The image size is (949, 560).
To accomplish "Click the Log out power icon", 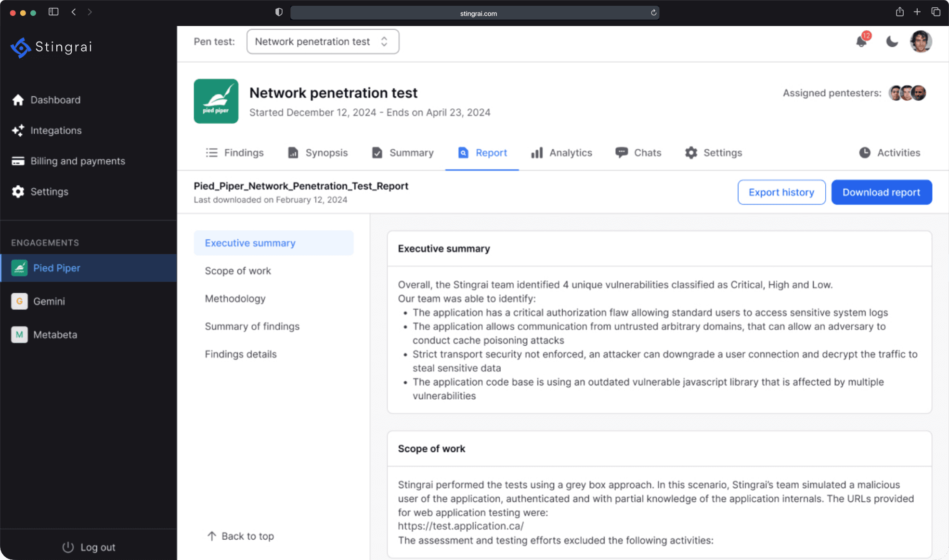I will 68,547.
